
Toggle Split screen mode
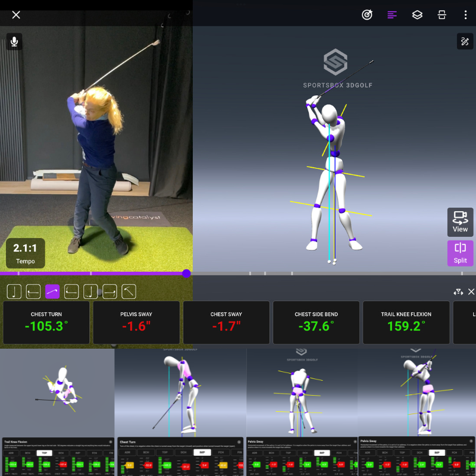click(x=460, y=253)
